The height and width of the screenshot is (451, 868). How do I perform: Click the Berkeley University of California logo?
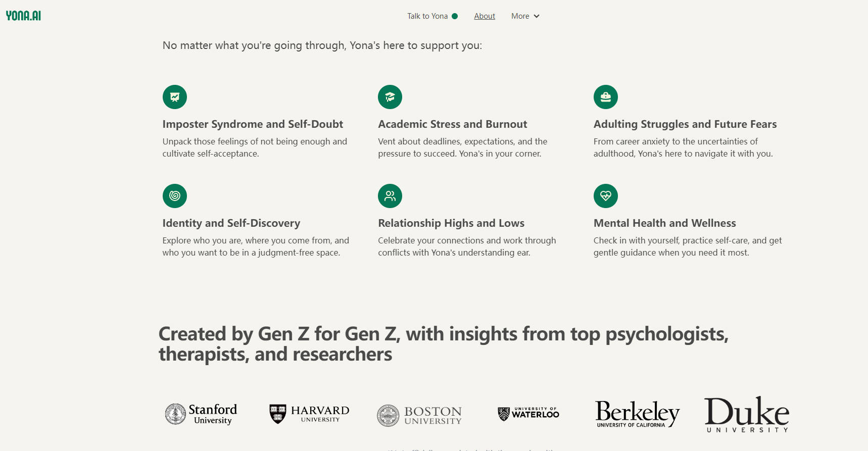click(x=637, y=414)
